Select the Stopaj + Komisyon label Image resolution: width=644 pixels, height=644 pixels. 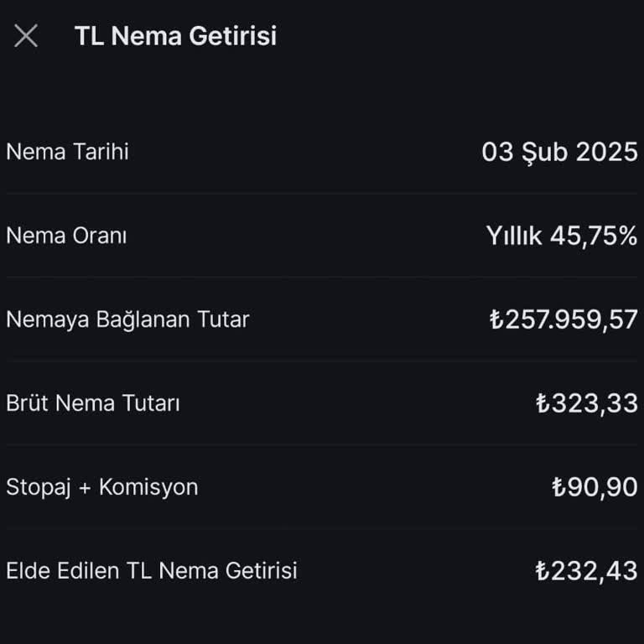click(x=102, y=487)
